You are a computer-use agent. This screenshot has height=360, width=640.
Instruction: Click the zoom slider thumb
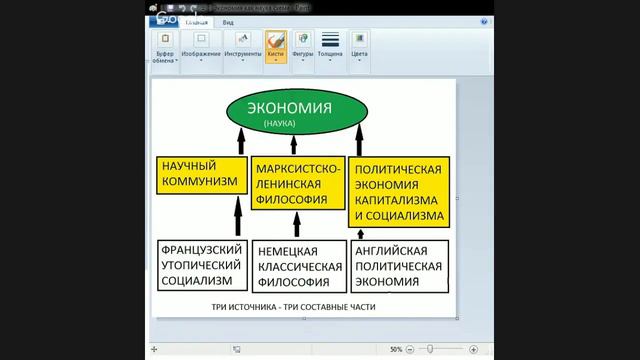point(430,349)
